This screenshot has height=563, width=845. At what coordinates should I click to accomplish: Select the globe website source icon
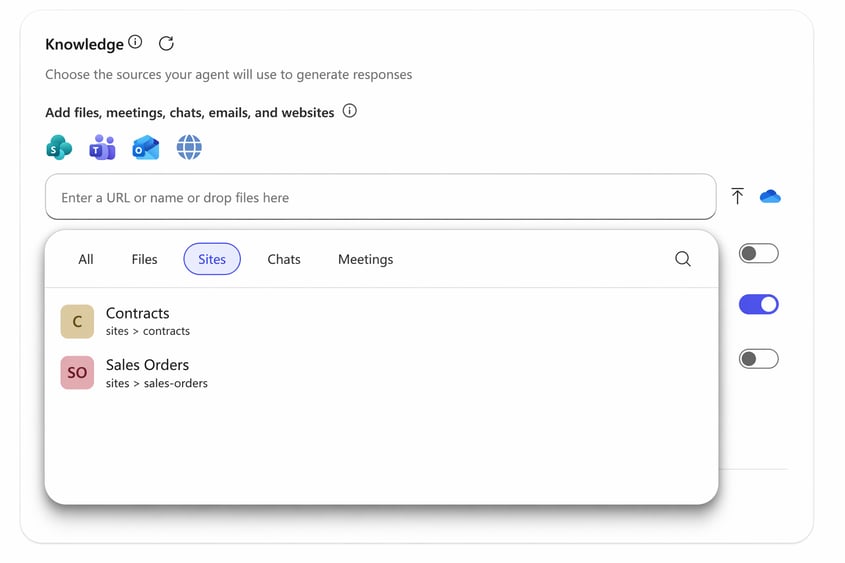click(189, 147)
